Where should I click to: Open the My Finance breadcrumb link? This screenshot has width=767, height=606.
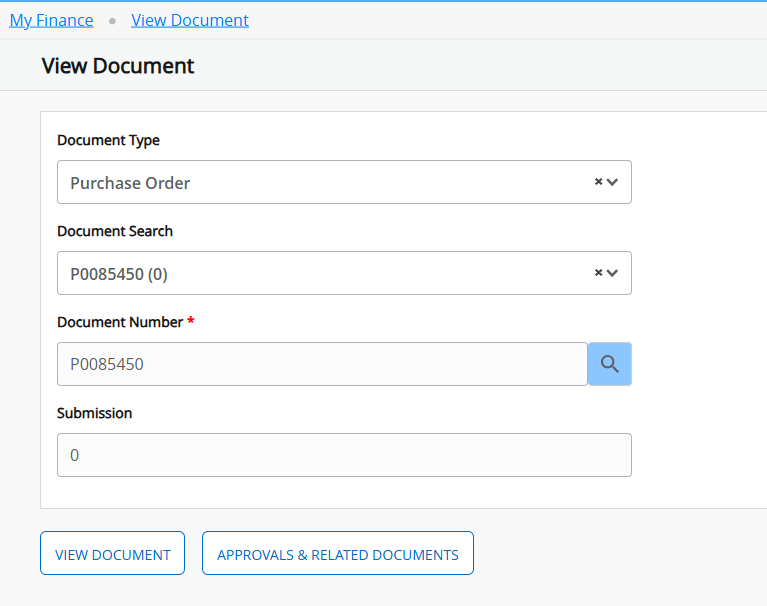pyautogui.click(x=51, y=20)
